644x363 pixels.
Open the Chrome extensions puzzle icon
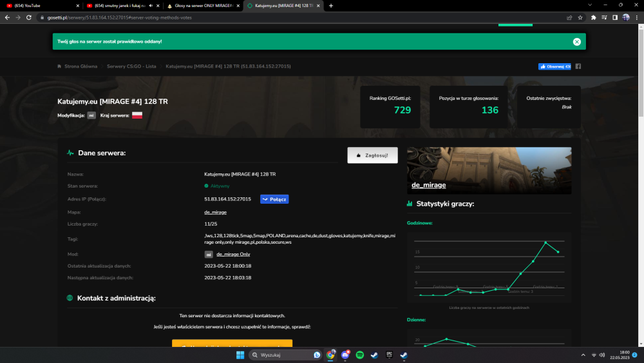[x=594, y=17]
